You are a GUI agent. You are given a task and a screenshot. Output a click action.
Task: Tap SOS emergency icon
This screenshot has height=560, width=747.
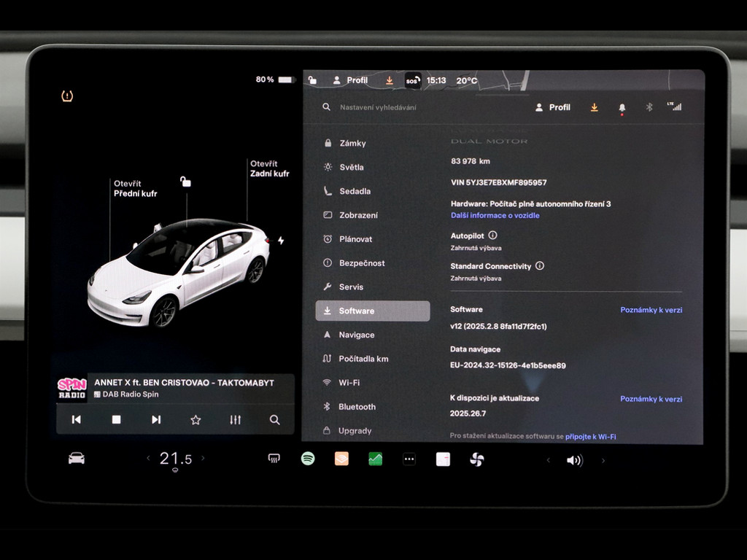click(412, 80)
